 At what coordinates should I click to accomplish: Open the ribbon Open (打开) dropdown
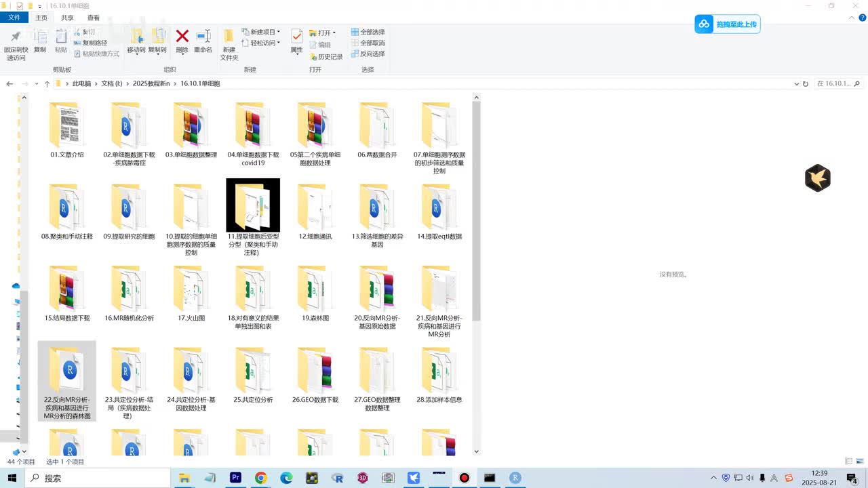click(323, 33)
